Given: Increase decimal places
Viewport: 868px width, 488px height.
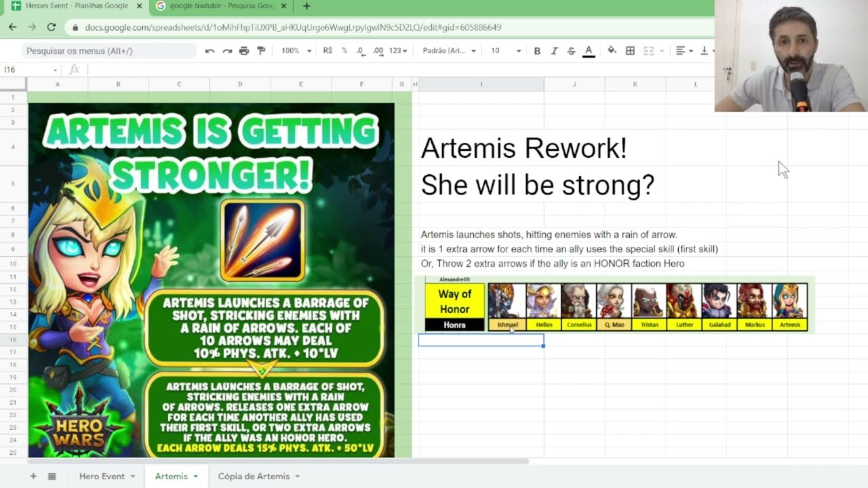Looking at the screenshot, I should click(378, 51).
